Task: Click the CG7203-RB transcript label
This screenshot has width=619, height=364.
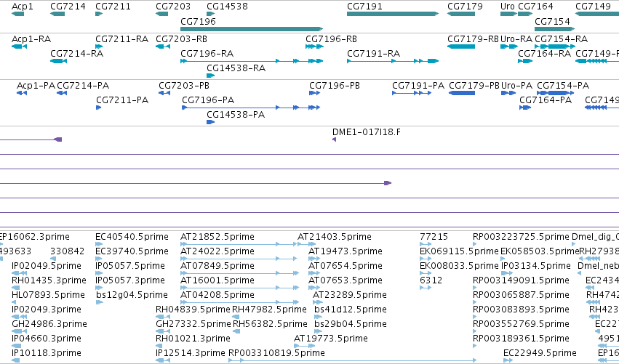Action: coord(182,39)
